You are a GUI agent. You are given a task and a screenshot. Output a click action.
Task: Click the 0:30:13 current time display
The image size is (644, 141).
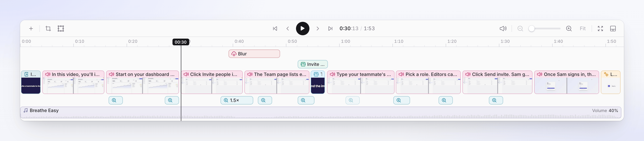point(349,29)
